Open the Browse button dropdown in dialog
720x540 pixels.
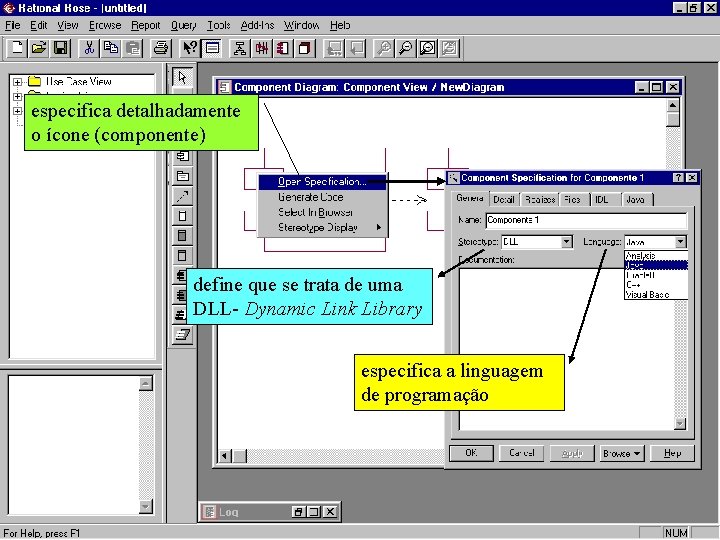622,453
